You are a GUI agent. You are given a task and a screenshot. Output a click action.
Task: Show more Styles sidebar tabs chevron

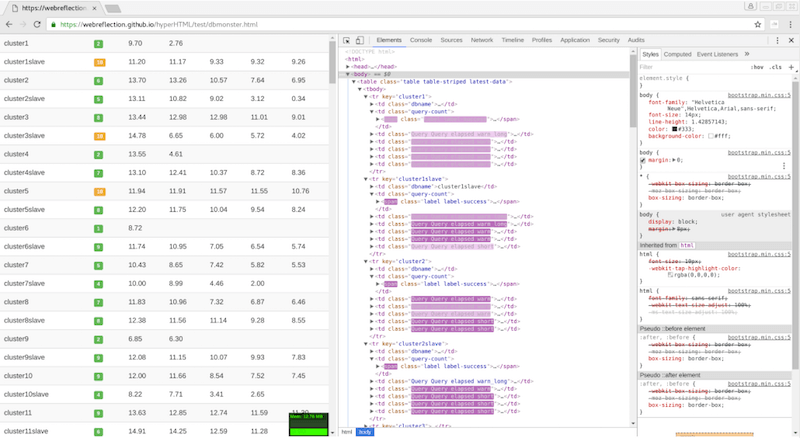click(747, 54)
